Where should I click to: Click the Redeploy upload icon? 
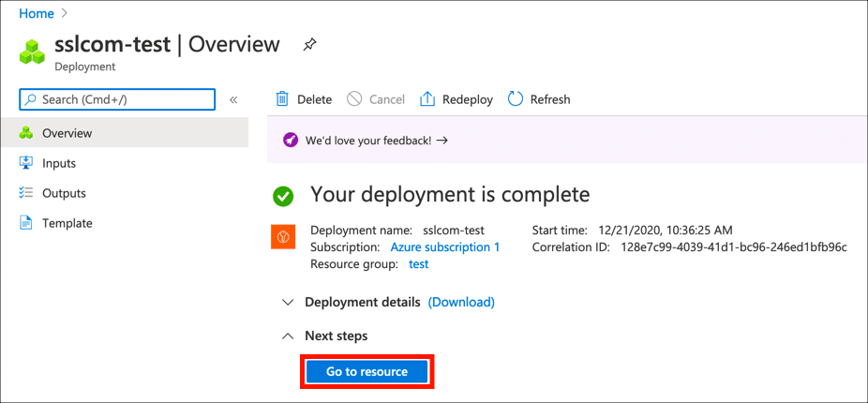pos(427,99)
